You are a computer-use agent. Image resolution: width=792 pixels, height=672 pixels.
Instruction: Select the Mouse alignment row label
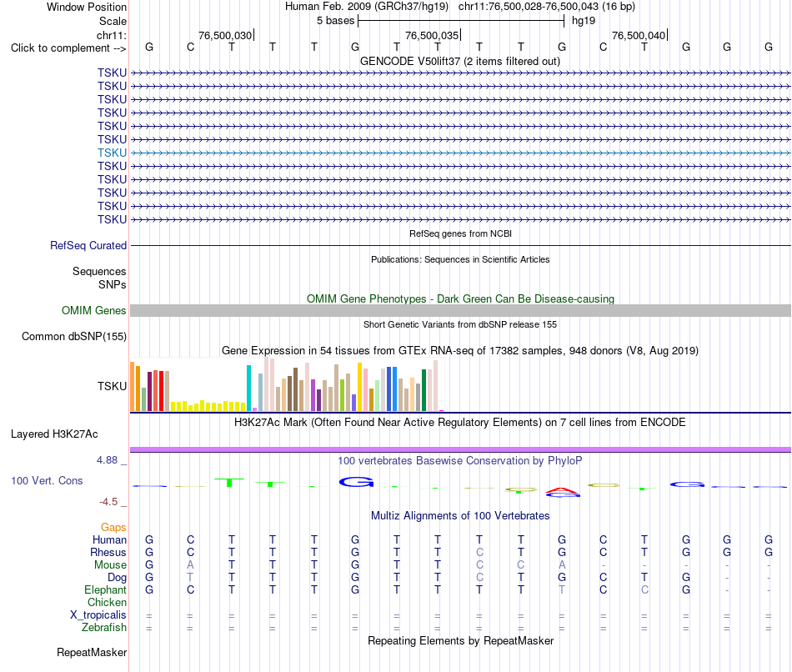coord(110,565)
